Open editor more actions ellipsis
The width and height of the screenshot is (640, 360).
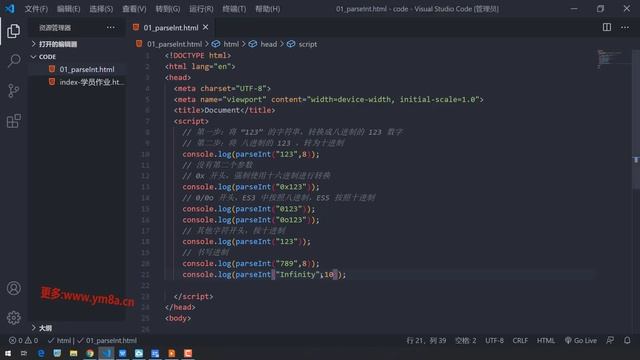(625, 27)
